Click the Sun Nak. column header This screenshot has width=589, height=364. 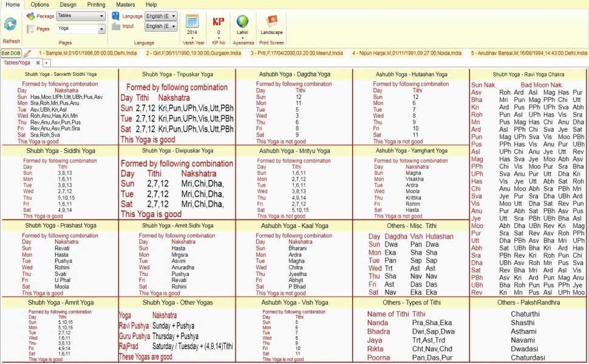(484, 85)
